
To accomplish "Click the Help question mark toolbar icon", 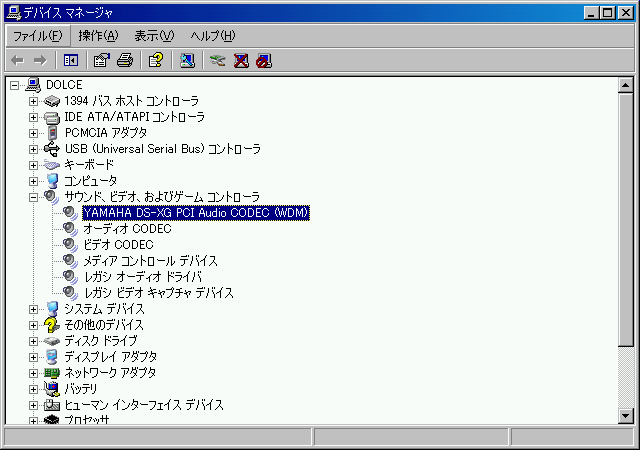I will 156,61.
